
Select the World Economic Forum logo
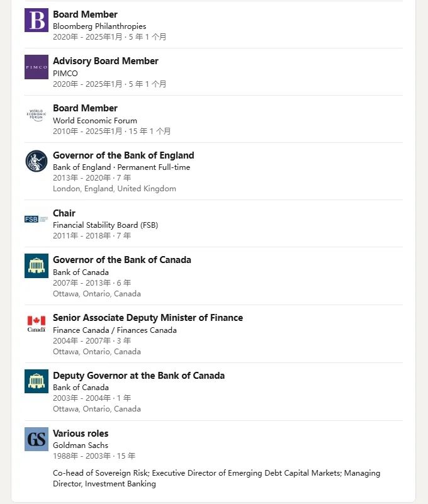point(37,115)
